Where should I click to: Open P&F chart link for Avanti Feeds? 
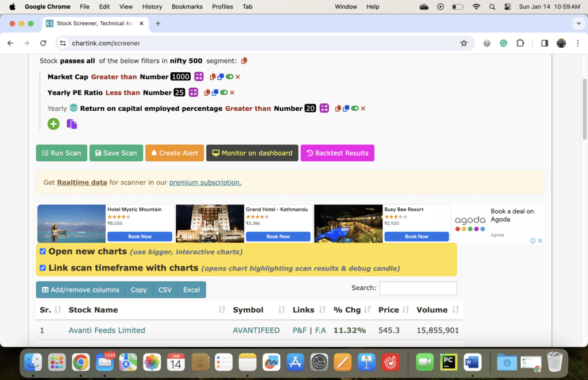[300, 330]
